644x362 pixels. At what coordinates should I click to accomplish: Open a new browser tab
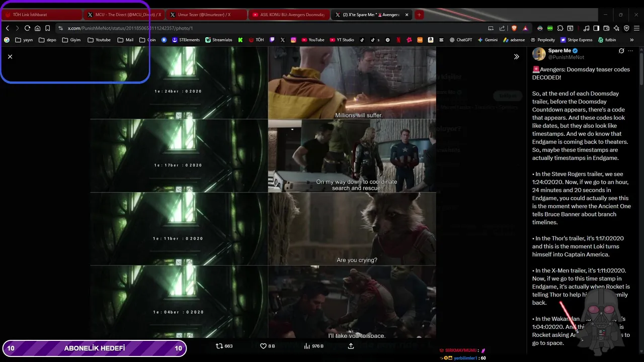click(x=419, y=15)
